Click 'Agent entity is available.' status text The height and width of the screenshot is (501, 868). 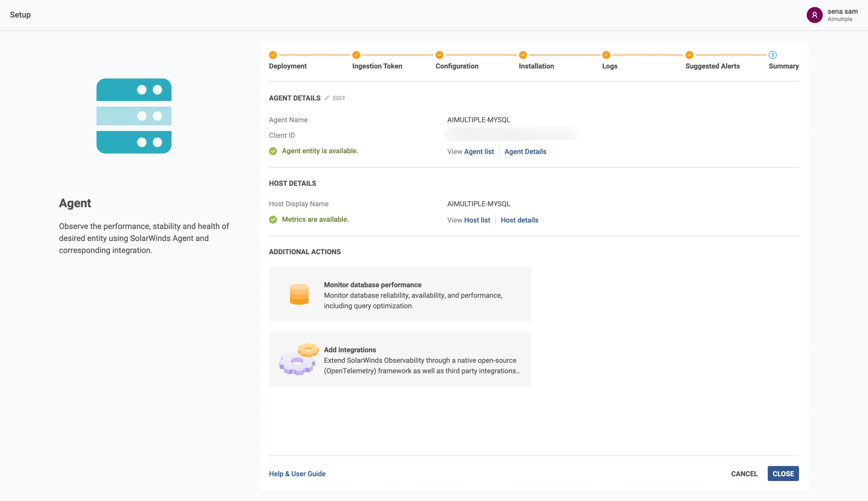(x=320, y=151)
